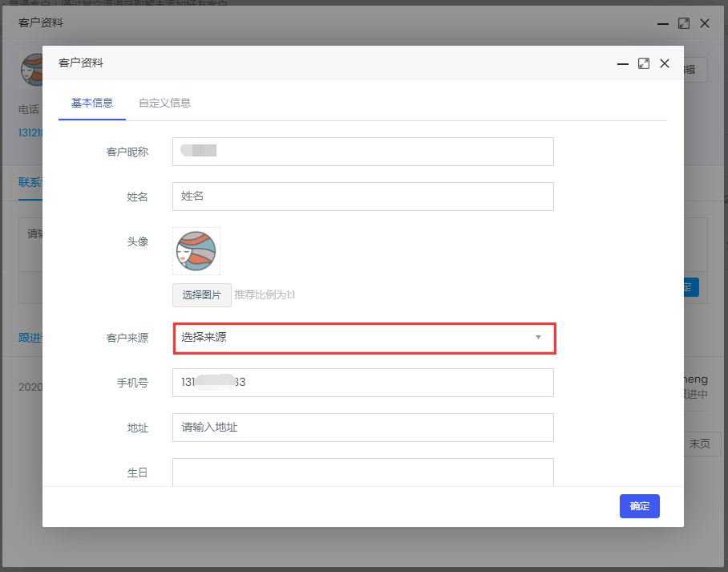Click the 客户昵称 input field
This screenshot has width=728, height=572.
[362, 152]
